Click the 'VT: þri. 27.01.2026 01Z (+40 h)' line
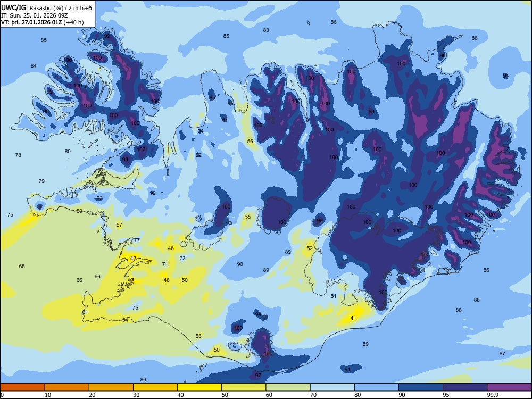The width and height of the screenshot is (532, 399). click(42, 22)
